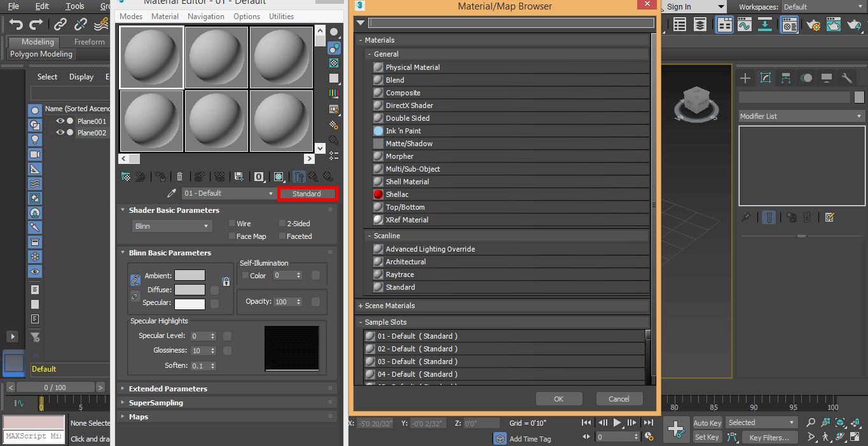This screenshot has width=868, height=446.
Task: Click the Get Material icon in Material Editor
Action: coord(126,177)
